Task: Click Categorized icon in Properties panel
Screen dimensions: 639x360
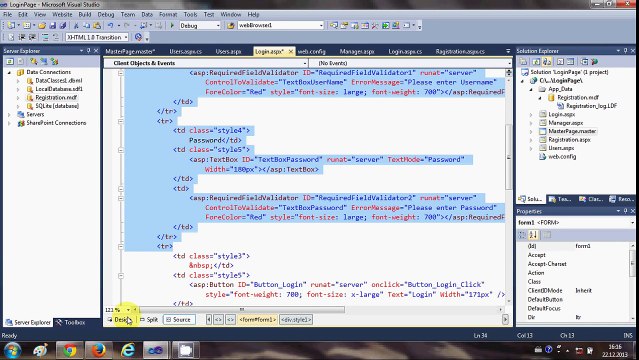Action: (522, 235)
